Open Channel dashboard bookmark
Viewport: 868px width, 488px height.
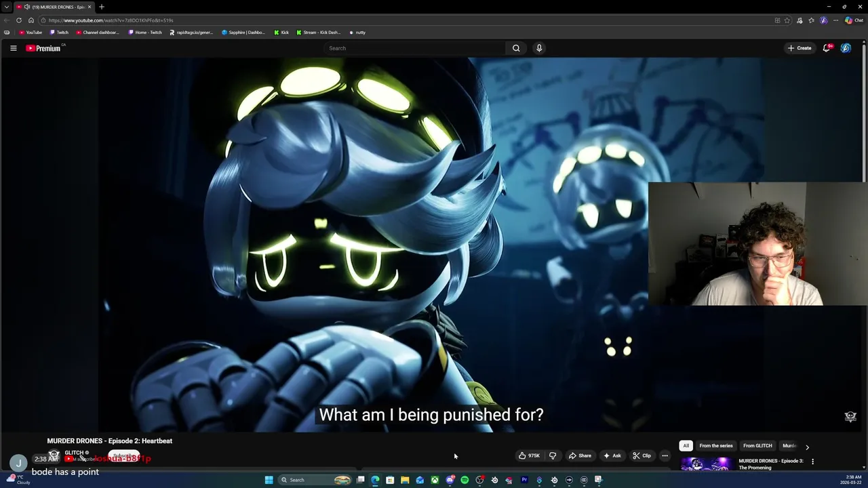pos(98,33)
